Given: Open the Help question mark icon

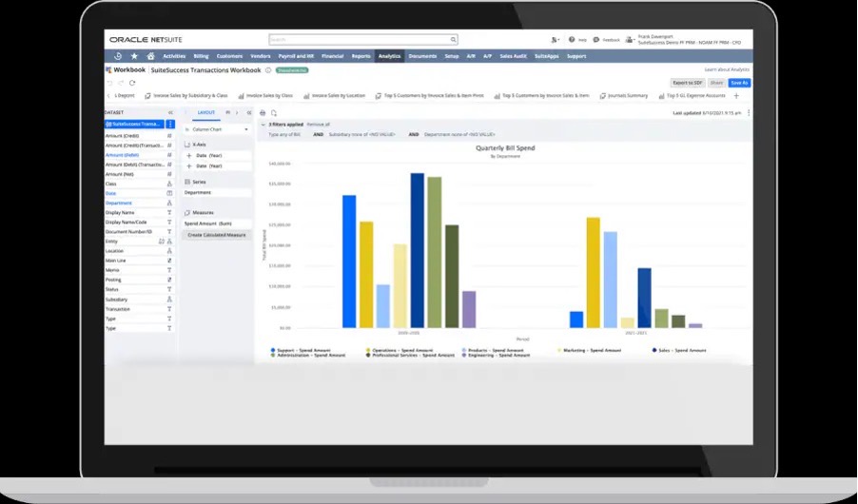Looking at the screenshot, I should (x=572, y=39).
